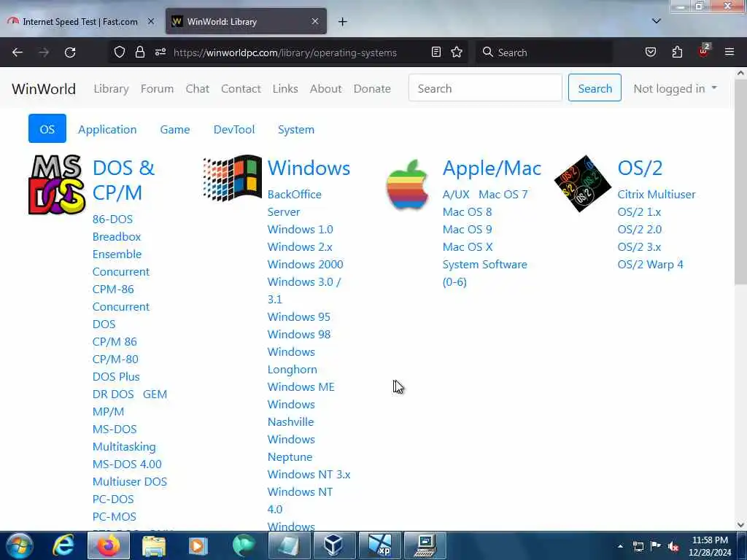Close the Fast.com tab
This screenshot has width=747, height=560.
pos(151,21)
